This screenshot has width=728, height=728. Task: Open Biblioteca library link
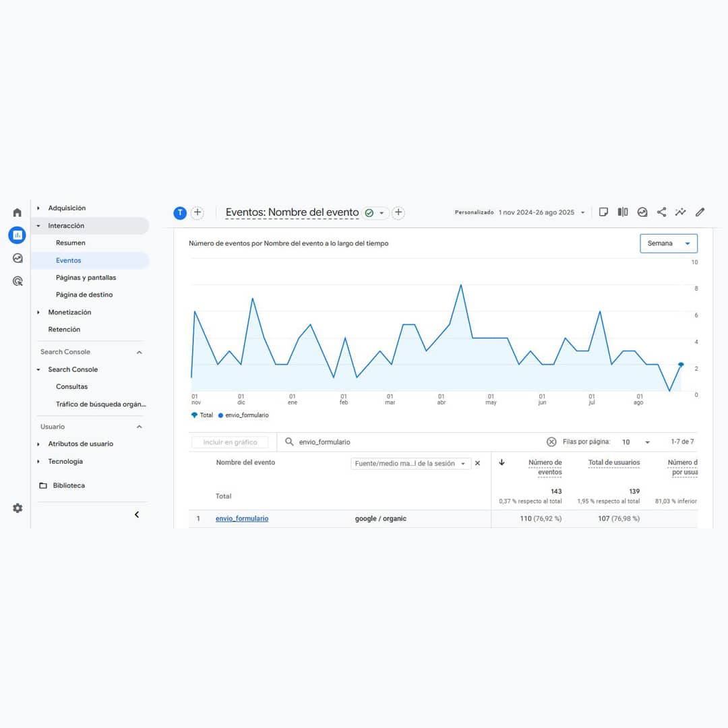click(x=69, y=485)
